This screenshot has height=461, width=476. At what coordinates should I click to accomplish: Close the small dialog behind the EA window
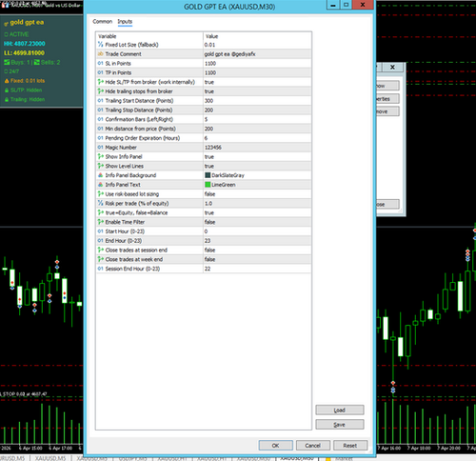click(x=392, y=67)
